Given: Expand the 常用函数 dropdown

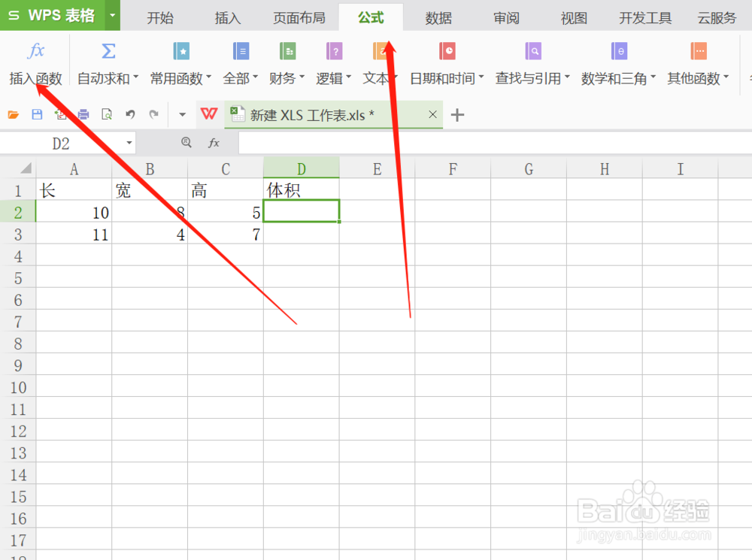Looking at the screenshot, I should tap(208, 77).
